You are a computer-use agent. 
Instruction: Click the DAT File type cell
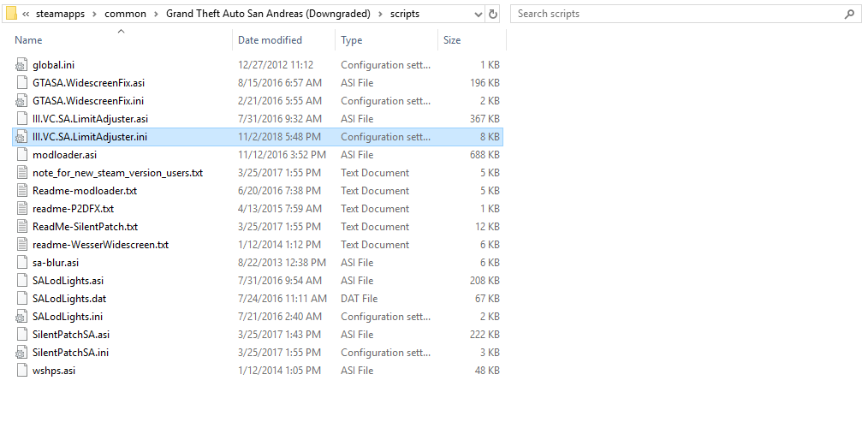[x=360, y=299]
